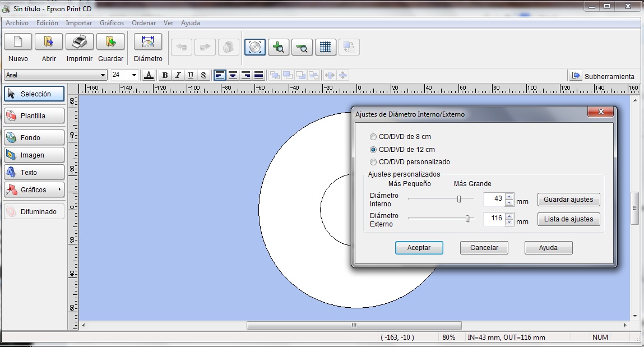Click the Cancelar button
The width and height of the screenshot is (644, 347).
click(x=484, y=248)
